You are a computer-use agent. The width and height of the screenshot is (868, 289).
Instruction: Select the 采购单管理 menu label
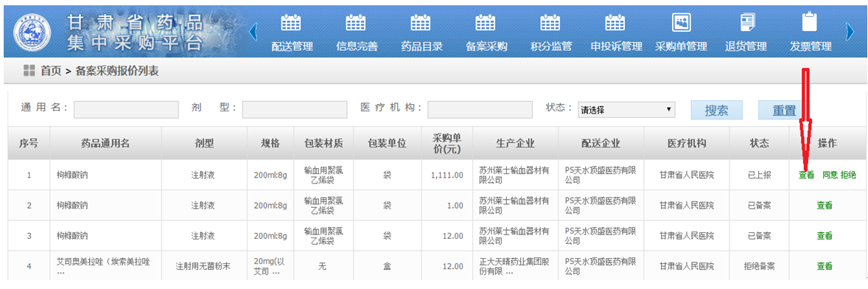(682, 46)
